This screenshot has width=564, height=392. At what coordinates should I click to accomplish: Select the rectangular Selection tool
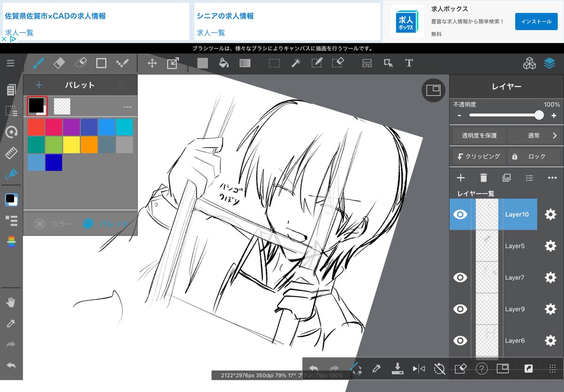click(x=274, y=63)
